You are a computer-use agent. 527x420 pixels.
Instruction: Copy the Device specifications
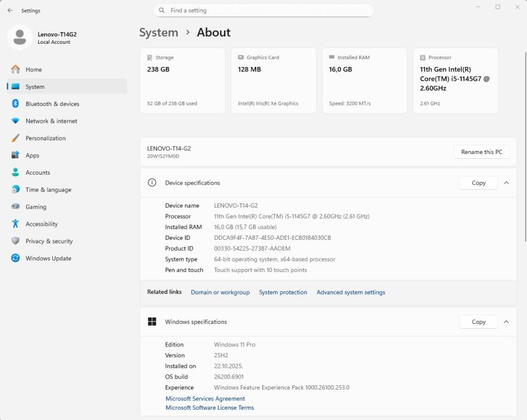tap(478, 183)
